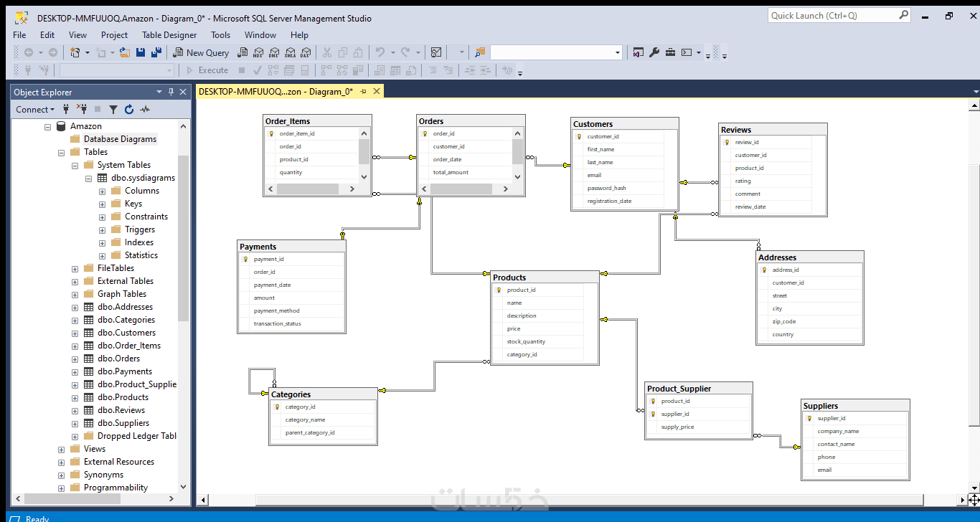Expand the dbo.Payments table node
Viewport: 980px width, 522px height.
(75, 372)
